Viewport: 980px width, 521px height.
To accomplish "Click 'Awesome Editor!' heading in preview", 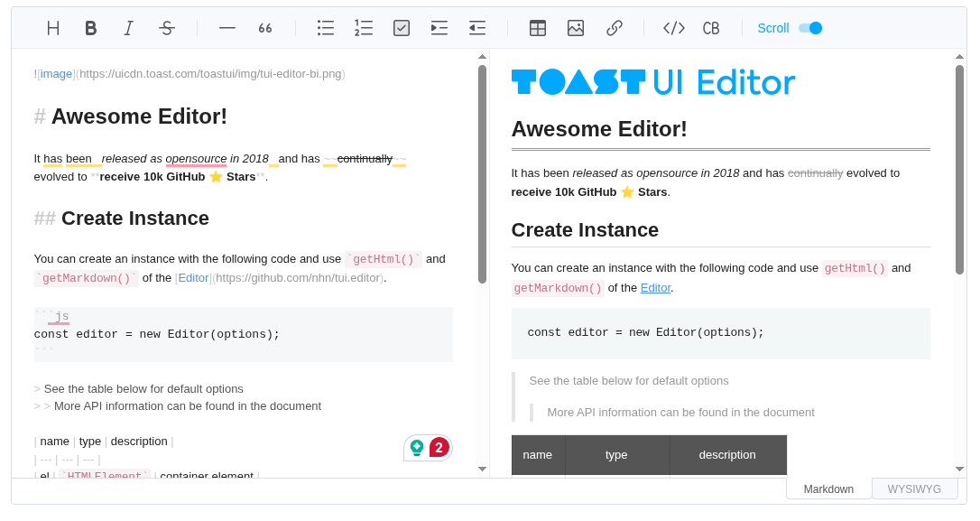I will 599,129.
